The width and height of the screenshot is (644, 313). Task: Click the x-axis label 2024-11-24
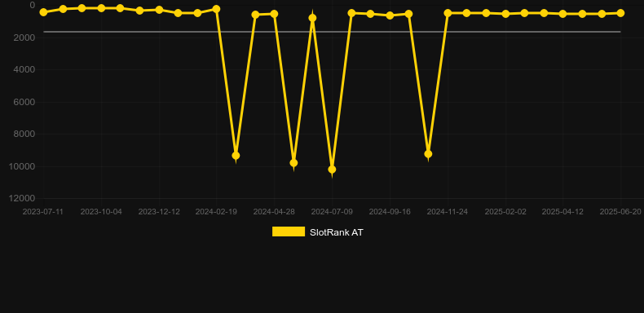pyautogui.click(x=448, y=212)
